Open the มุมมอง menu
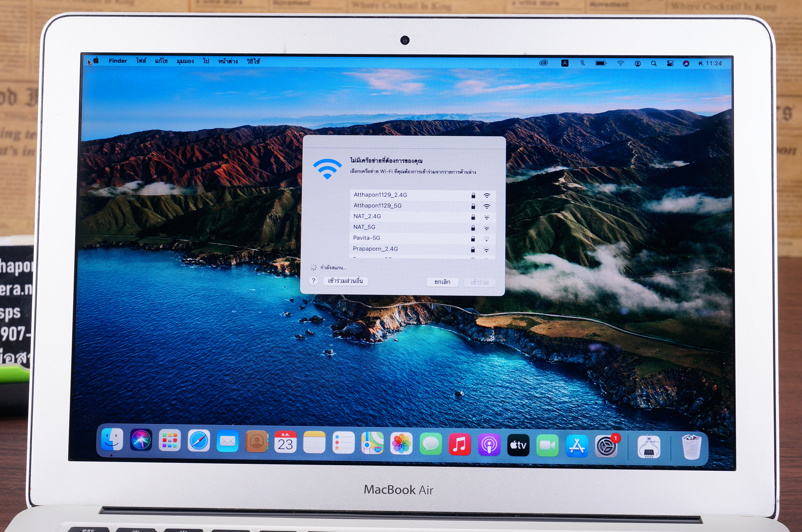The width and height of the screenshot is (802, 532). click(185, 61)
